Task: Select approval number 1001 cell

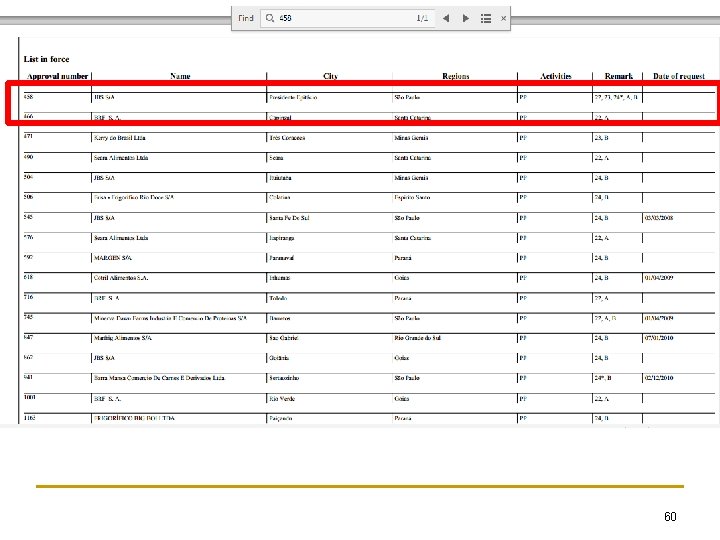Action: click(29, 397)
